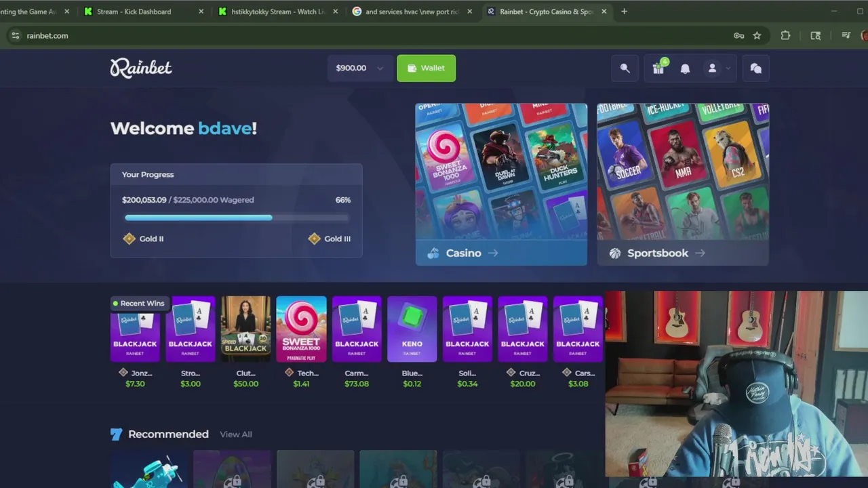Open the Wallet button
This screenshot has height=488, width=868.
tap(426, 68)
